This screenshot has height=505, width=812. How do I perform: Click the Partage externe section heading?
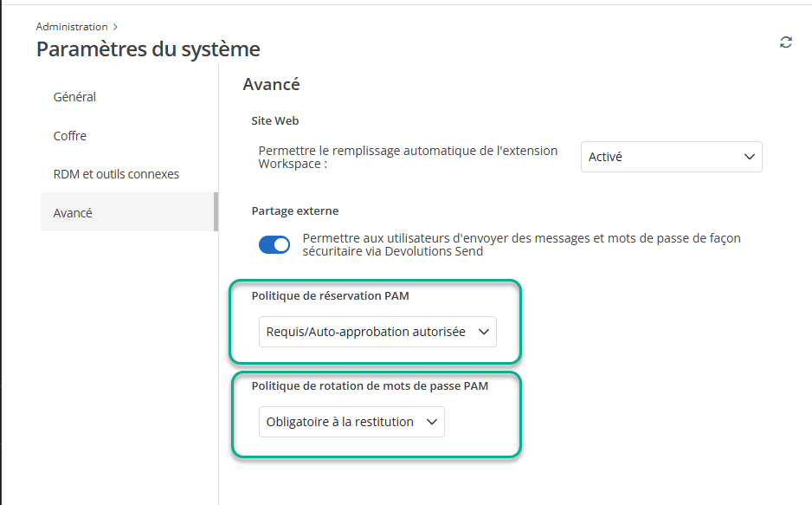click(294, 210)
